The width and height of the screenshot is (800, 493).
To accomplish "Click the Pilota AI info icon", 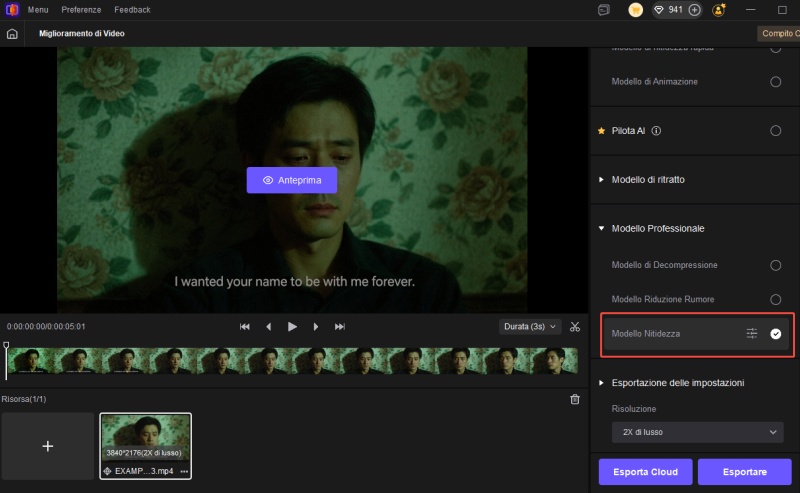I will [x=657, y=131].
